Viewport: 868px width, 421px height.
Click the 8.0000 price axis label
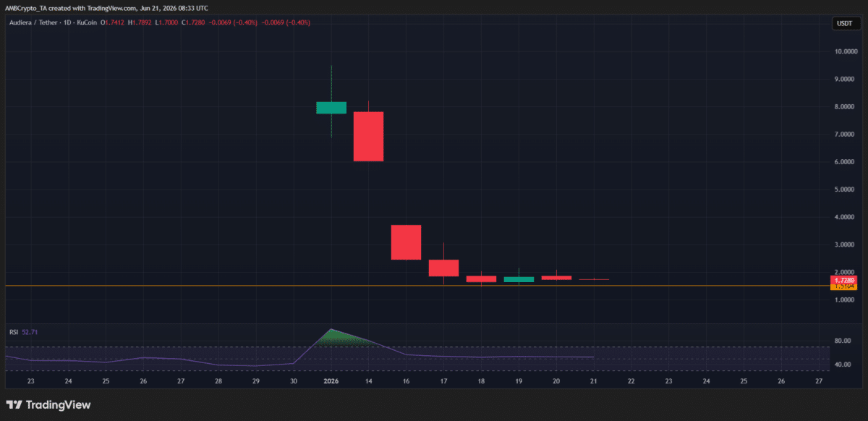(x=846, y=107)
